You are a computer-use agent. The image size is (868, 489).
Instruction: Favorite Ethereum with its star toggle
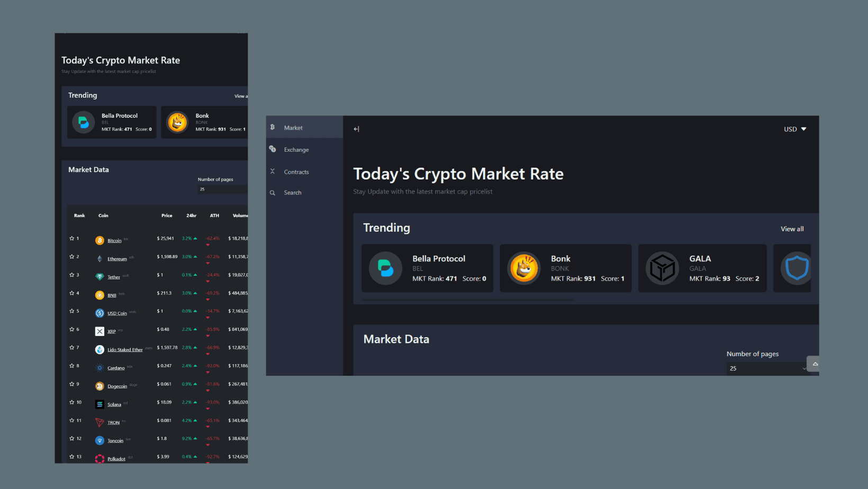tap(72, 257)
